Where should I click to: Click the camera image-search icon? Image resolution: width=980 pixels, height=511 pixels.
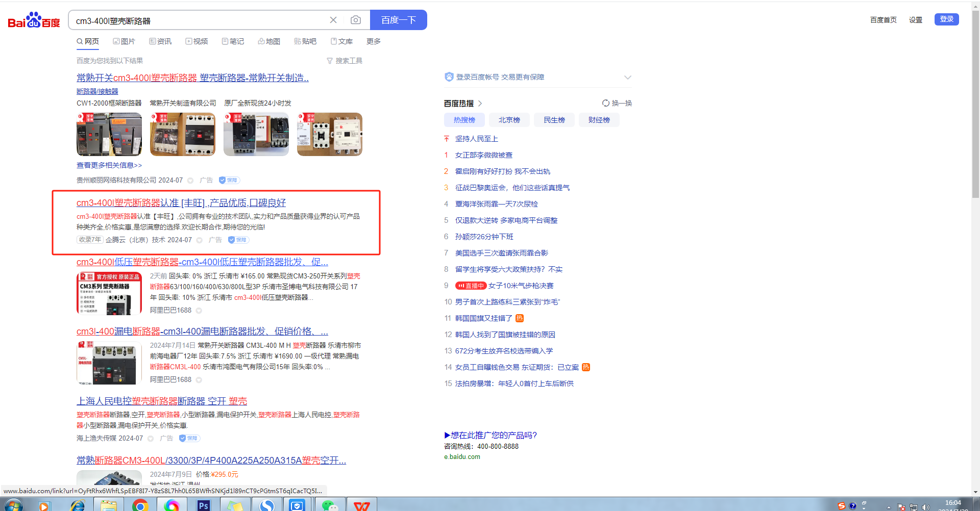pyautogui.click(x=356, y=20)
